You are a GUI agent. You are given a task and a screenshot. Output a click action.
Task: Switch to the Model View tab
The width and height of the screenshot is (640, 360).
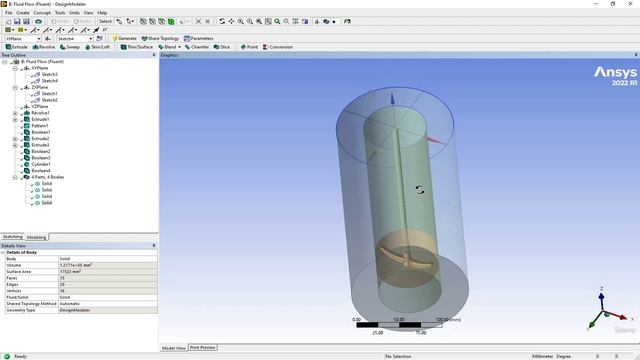[x=174, y=348]
